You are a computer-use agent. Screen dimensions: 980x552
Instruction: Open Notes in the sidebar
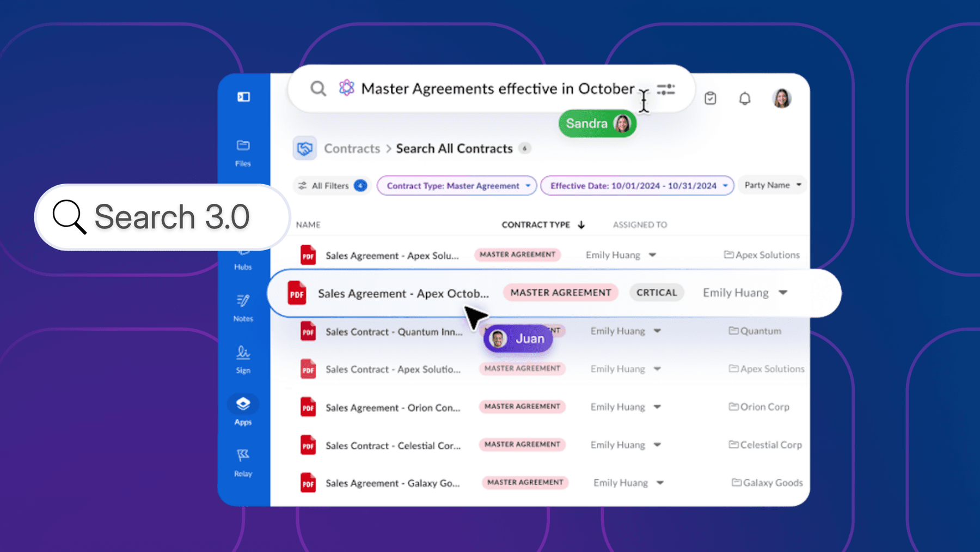[243, 308]
